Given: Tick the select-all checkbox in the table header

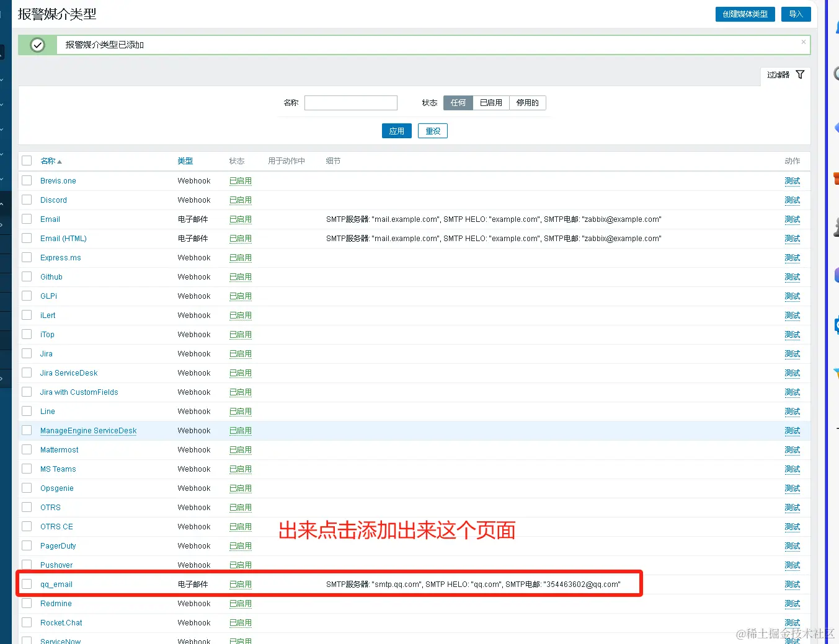Looking at the screenshot, I should 27,161.
